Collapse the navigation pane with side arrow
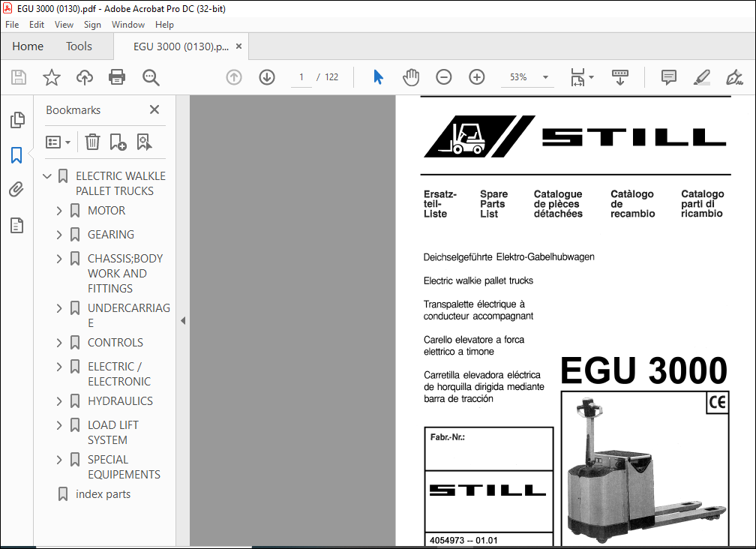The height and width of the screenshot is (549, 756). coord(183,321)
